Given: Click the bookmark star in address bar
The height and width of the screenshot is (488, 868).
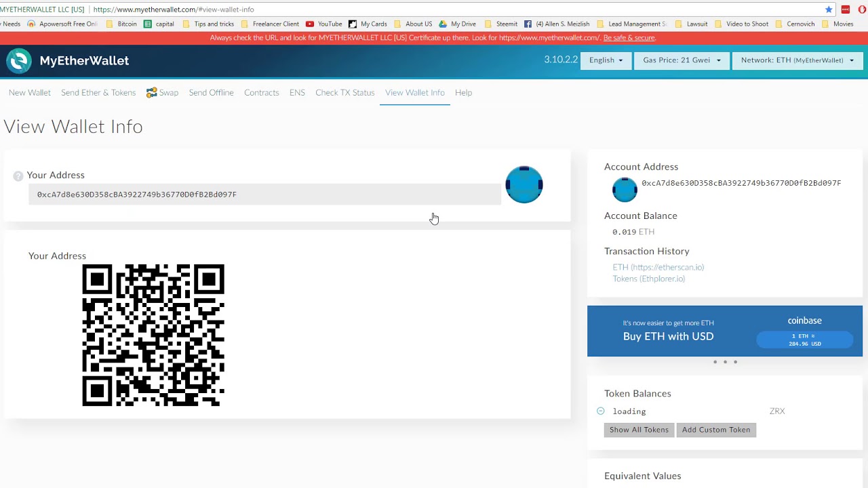Looking at the screenshot, I should point(829,9).
